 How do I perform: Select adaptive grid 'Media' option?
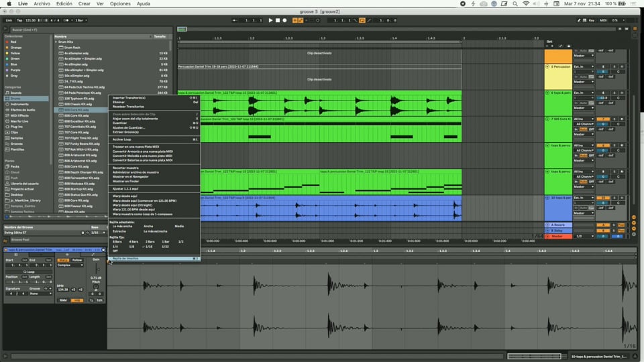coord(179,226)
